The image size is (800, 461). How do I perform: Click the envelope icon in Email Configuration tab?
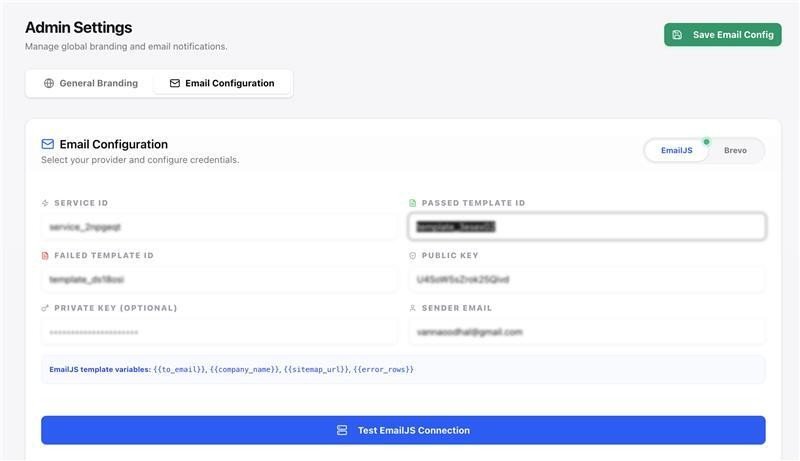coord(174,83)
